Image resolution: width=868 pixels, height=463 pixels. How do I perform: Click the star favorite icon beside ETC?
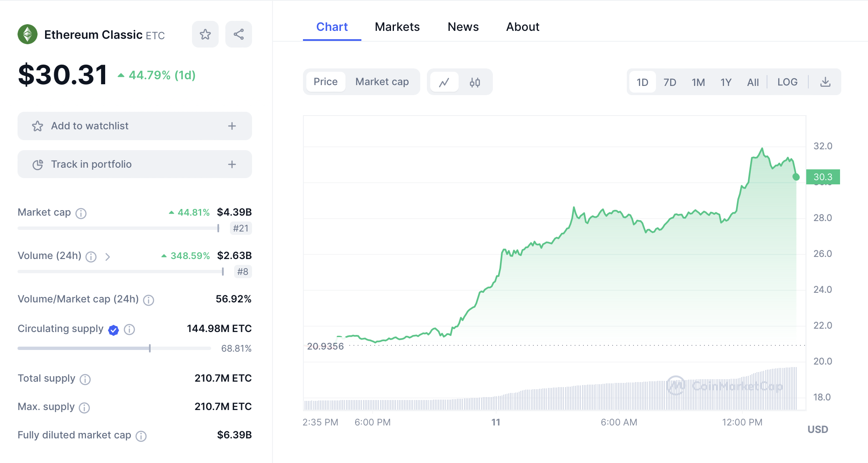(x=205, y=34)
